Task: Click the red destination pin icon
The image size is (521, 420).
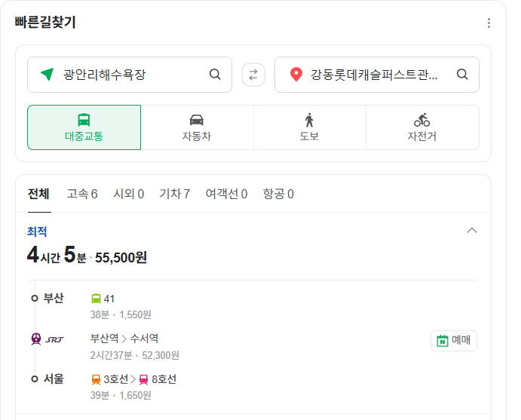Action: click(296, 74)
